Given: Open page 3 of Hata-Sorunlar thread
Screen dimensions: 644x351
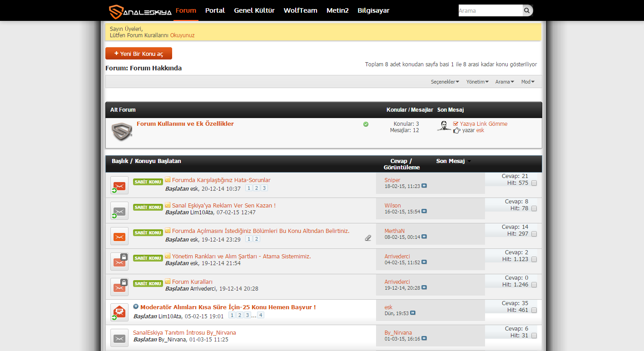Looking at the screenshot, I should [264, 188].
